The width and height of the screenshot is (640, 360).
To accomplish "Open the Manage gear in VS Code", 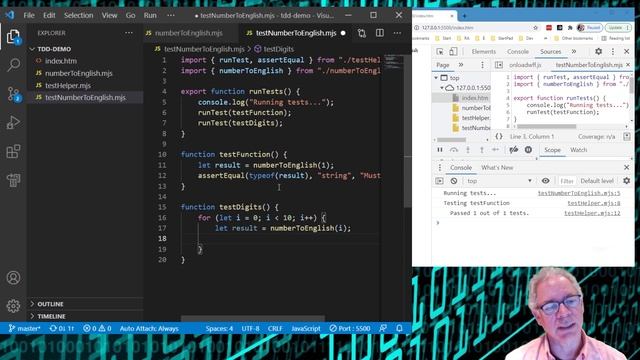I will click(13, 306).
